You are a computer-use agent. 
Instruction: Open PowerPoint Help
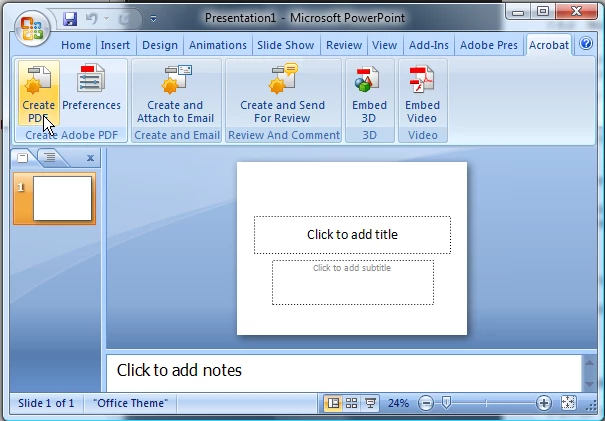click(x=586, y=43)
